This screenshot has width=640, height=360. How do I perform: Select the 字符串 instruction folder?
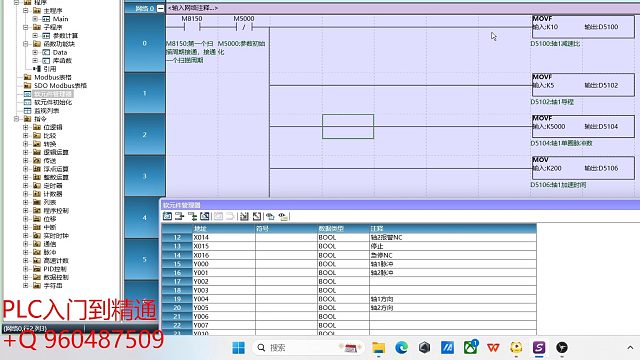(53, 286)
